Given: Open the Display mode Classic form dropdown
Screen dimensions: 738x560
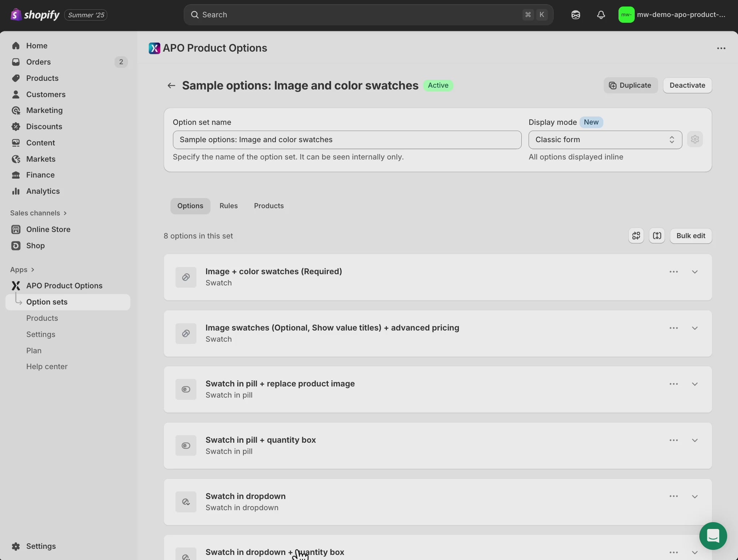Looking at the screenshot, I should [x=605, y=140].
